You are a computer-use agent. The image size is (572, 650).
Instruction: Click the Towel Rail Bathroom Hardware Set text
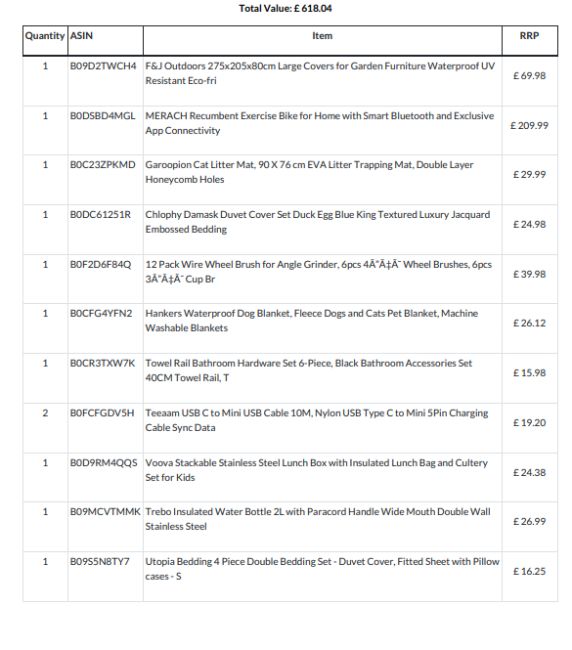point(308,370)
